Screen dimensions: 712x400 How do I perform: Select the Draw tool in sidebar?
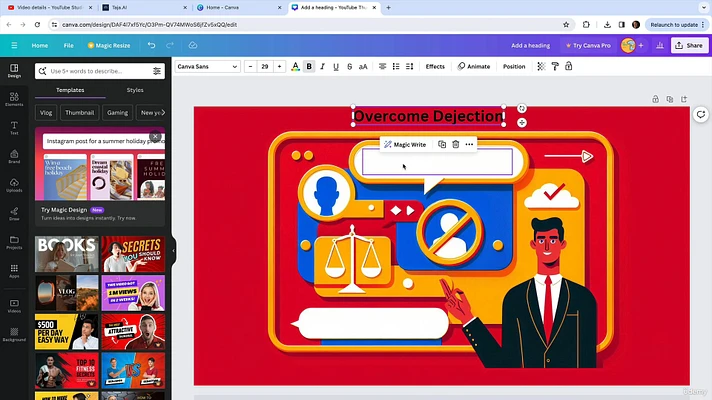(14, 214)
